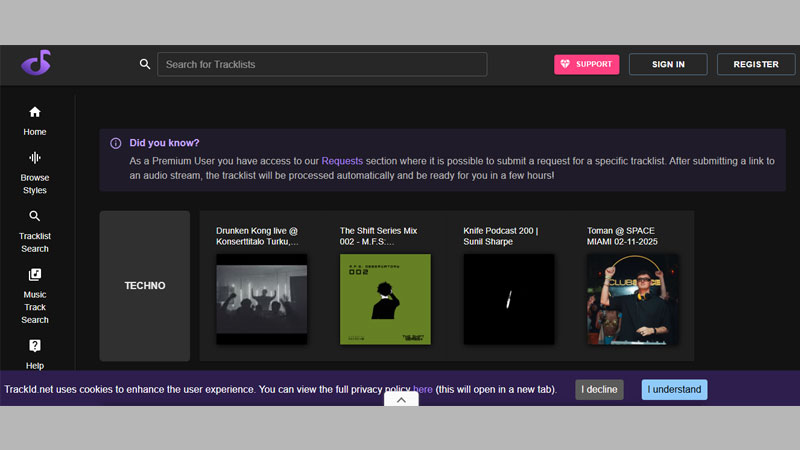Viewport: 800px width, 450px height.
Task: Click the magnifier icon beside search field
Action: [145, 64]
